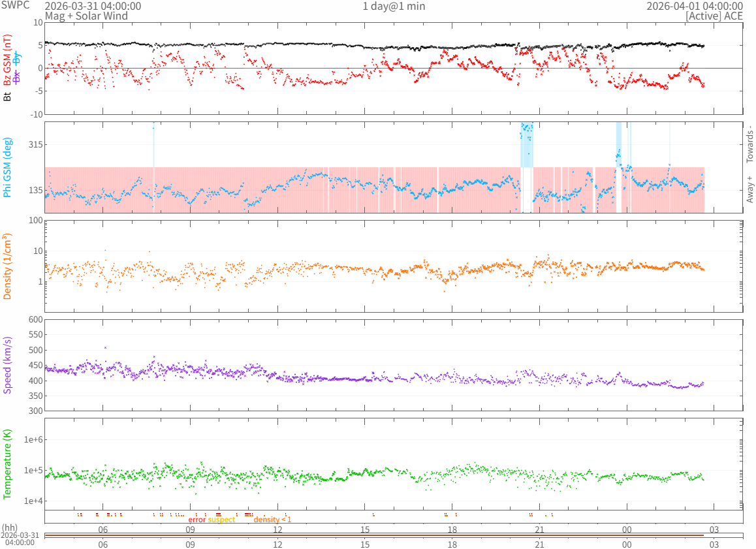Select the end time 2026-04-01 04:00:00

tap(694, 7)
